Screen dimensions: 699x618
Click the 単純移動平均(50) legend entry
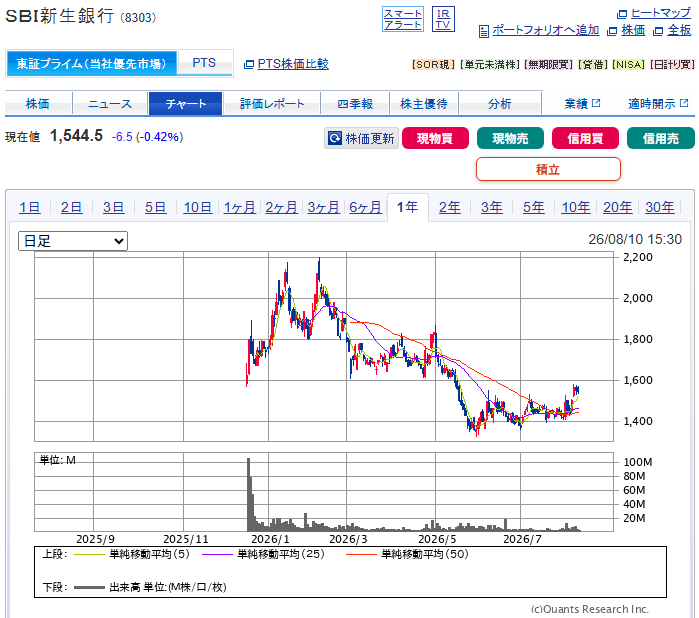coord(407,554)
